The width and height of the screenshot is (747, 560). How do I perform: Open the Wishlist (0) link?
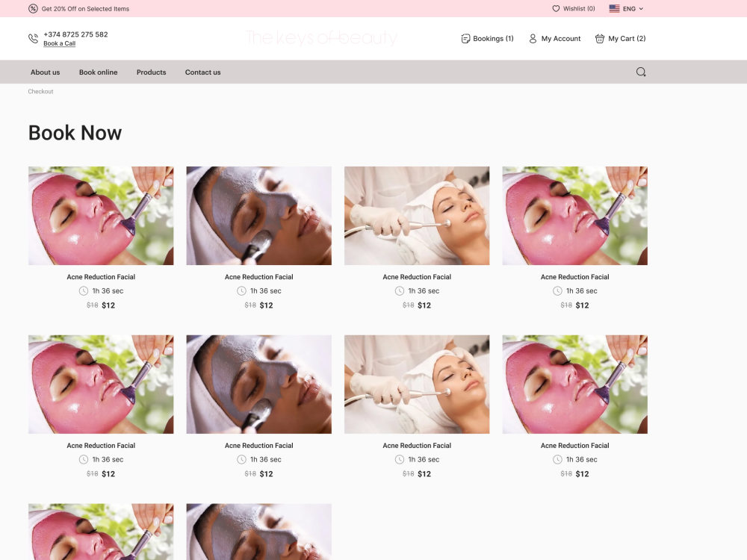tap(579, 8)
